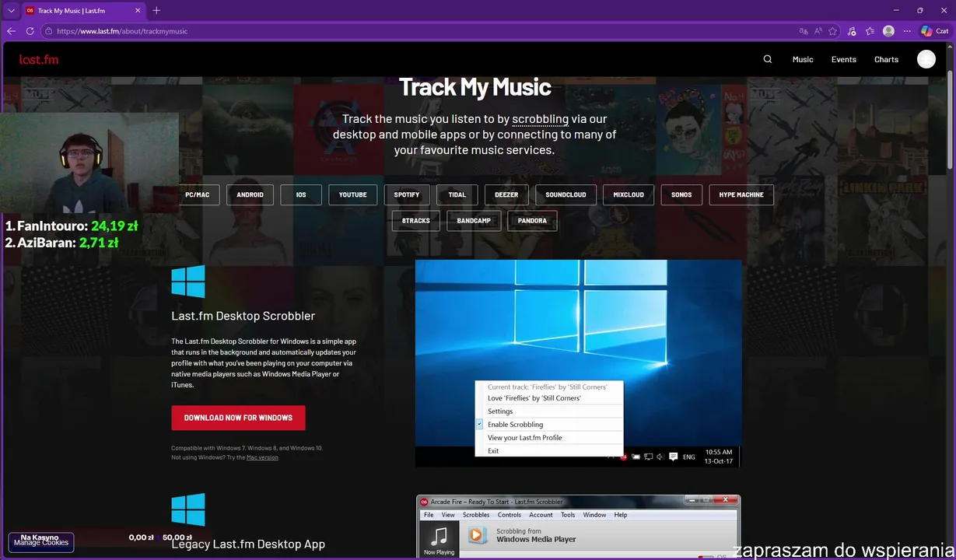The image size is (956, 560).
Task: Jump to the SONOS section
Action: pos(681,194)
